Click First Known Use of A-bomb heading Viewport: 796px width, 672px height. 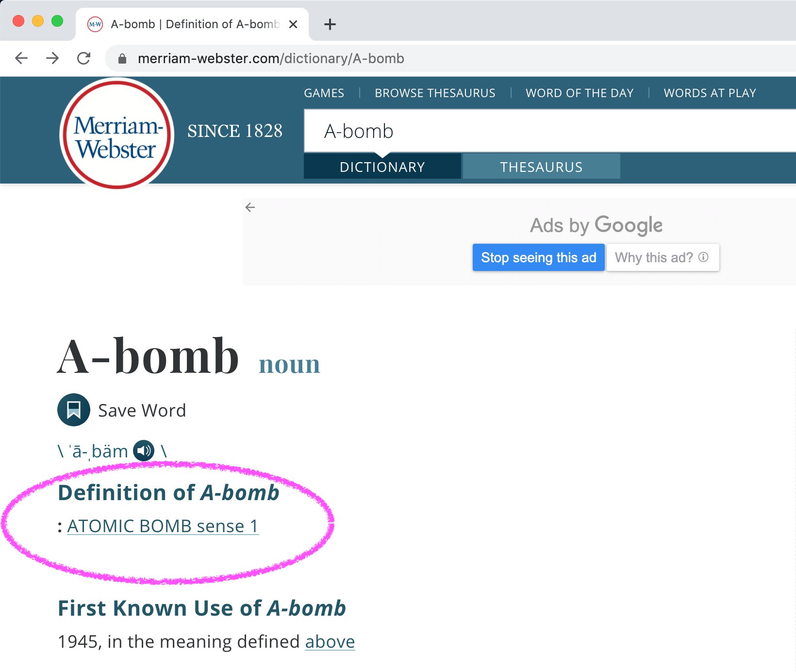tap(202, 608)
